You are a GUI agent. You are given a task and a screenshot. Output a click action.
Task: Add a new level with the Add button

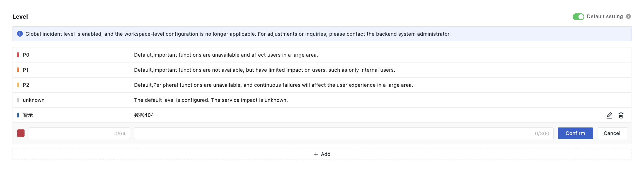pyautogui.click(x=322, y=154)
